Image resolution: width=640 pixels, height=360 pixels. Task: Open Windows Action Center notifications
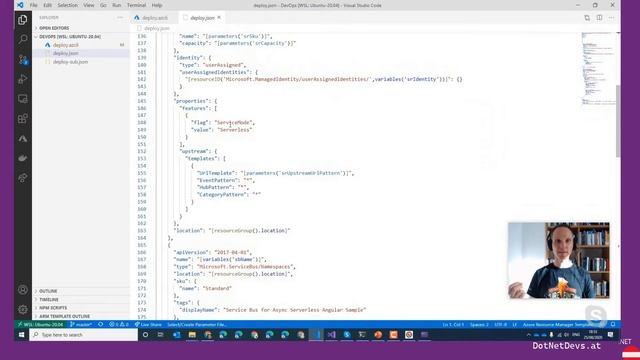pyautogui.click(x=611, y=335)
